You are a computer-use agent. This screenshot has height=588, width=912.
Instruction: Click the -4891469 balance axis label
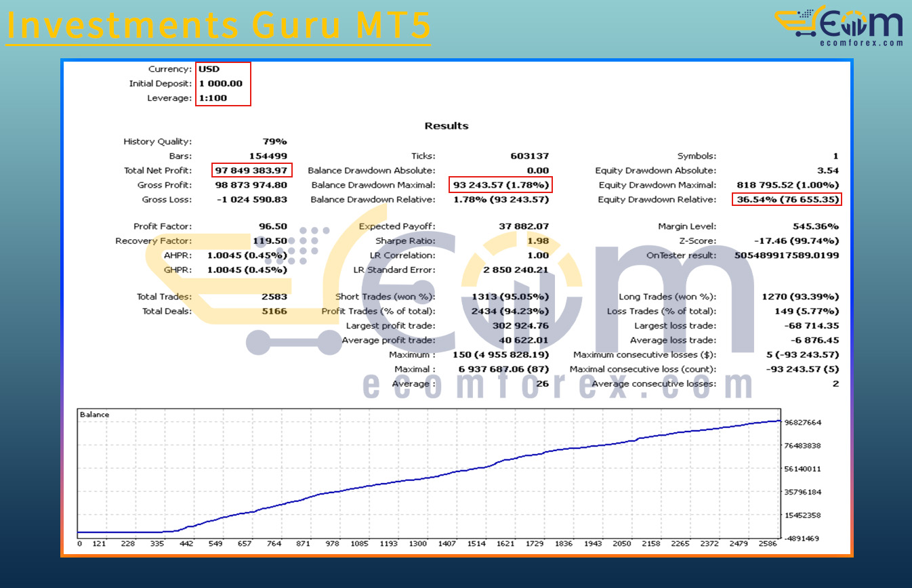tap(803, 539)
